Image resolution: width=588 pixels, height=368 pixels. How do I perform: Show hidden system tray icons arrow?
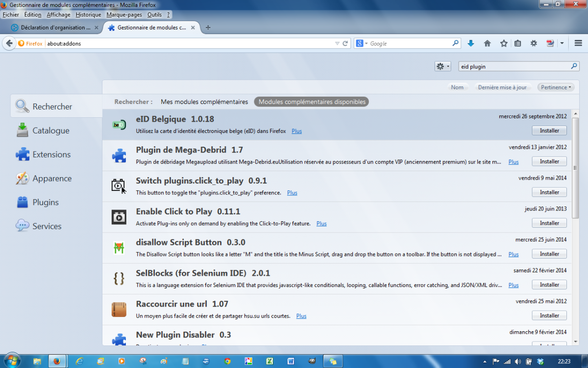coord(485,362)
